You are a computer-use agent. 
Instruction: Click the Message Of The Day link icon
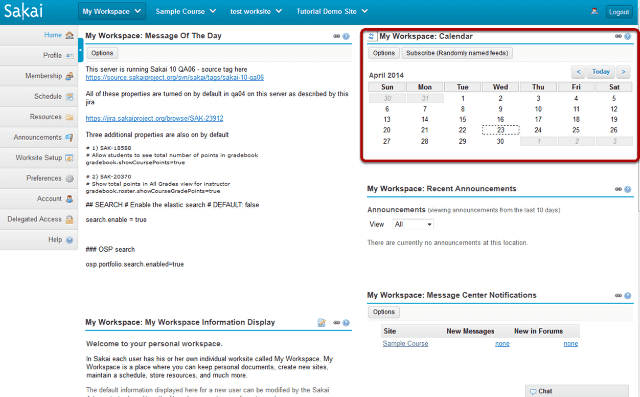336,36
